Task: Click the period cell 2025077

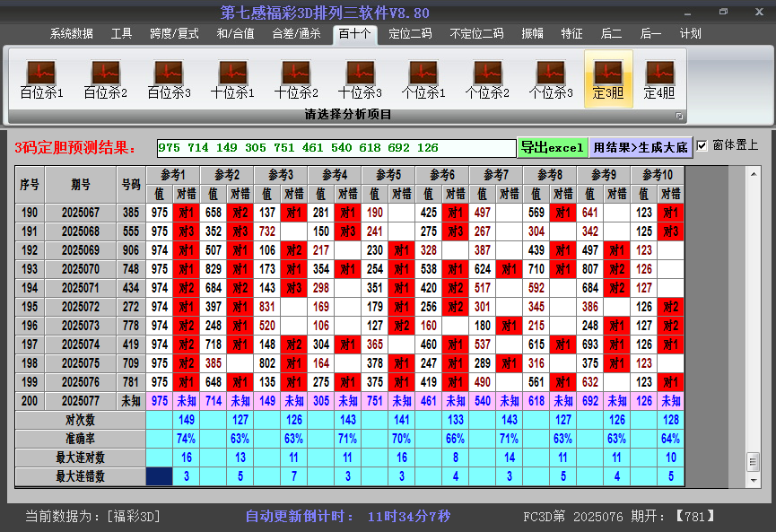Action: [x=81, y=401]
